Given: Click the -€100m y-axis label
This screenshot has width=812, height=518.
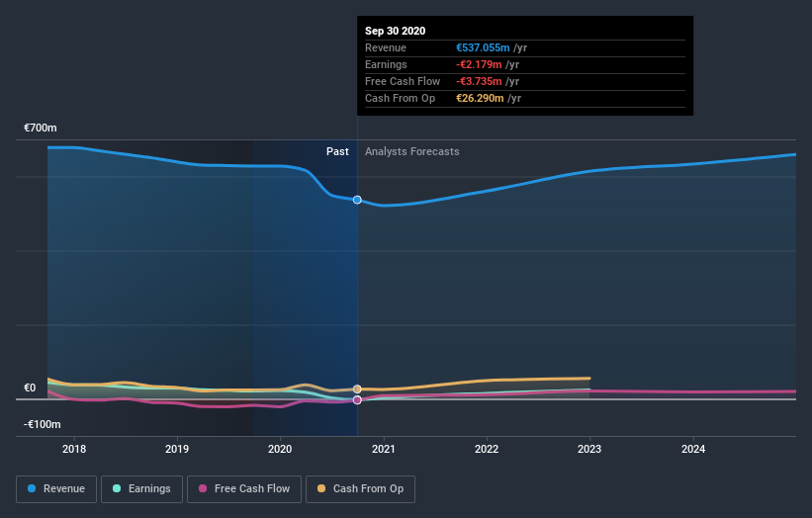Looking at the screenshot, I should point(42,424).
